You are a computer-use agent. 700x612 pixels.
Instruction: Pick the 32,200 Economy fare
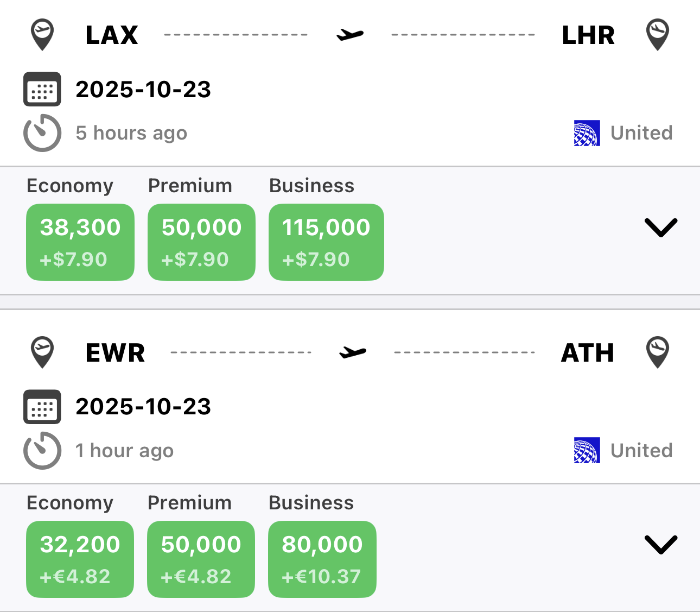(80, 559)
